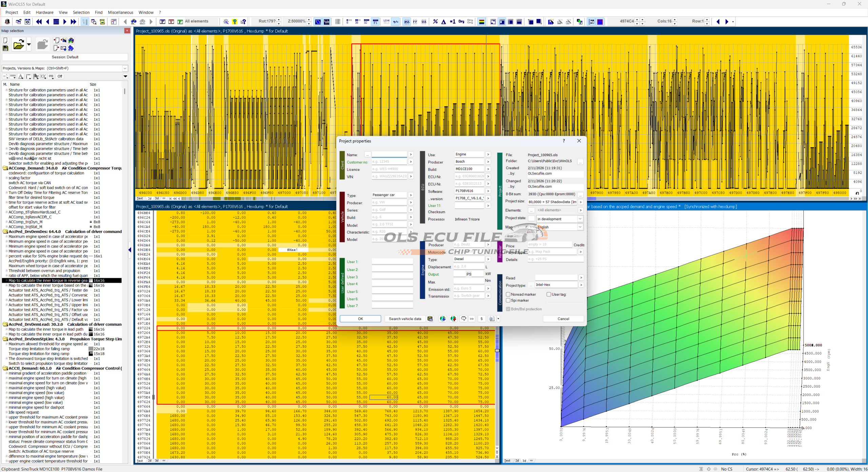Collapse the ACComp_Demand folder in map list
Screen dimensions: 868x472
click(x=5, y=168)
